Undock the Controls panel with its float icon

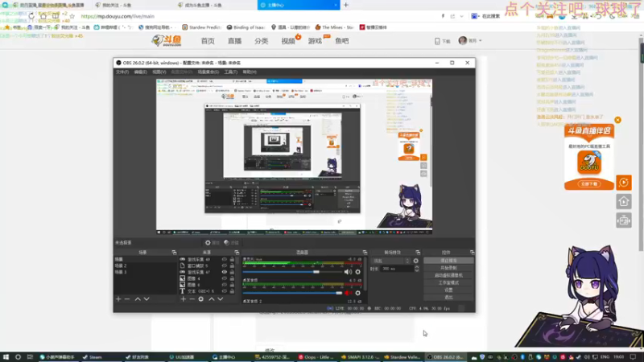(x=472, y=253)
